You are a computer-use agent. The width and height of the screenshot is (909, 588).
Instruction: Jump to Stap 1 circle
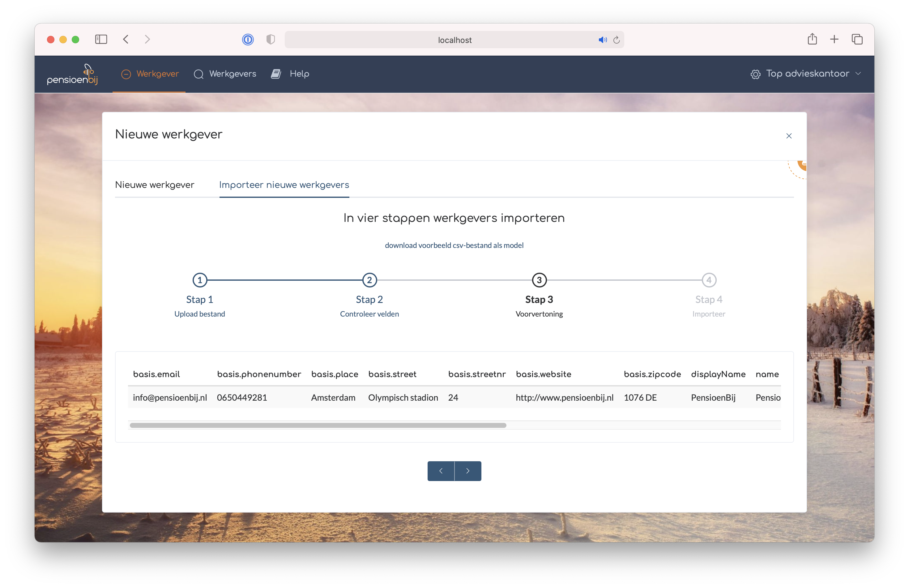(200, 280)
